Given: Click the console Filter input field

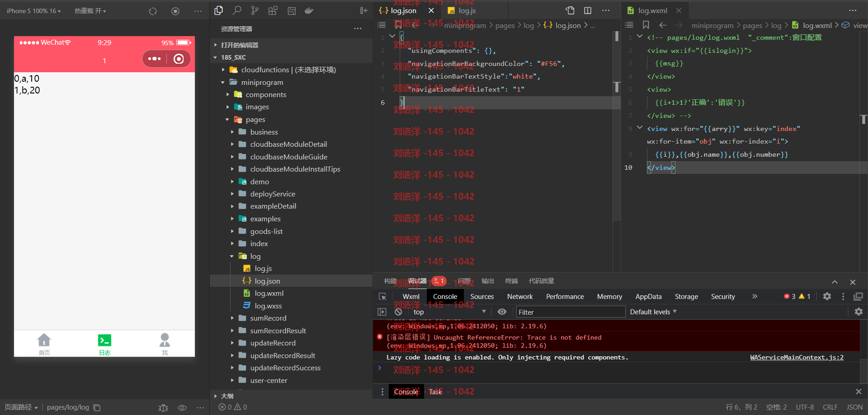Looking at the screenshot, I should [571, 312].
